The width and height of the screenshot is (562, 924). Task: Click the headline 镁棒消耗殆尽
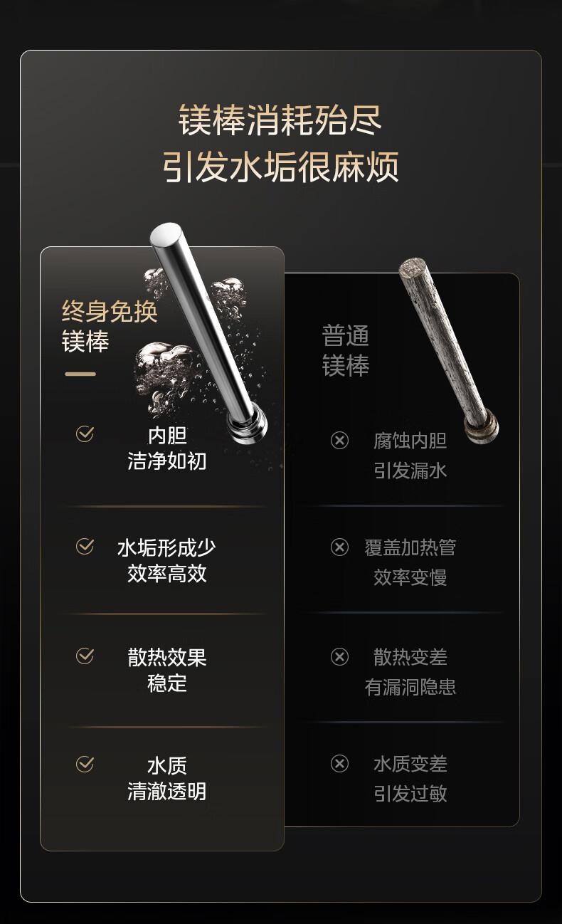point(280,121)
